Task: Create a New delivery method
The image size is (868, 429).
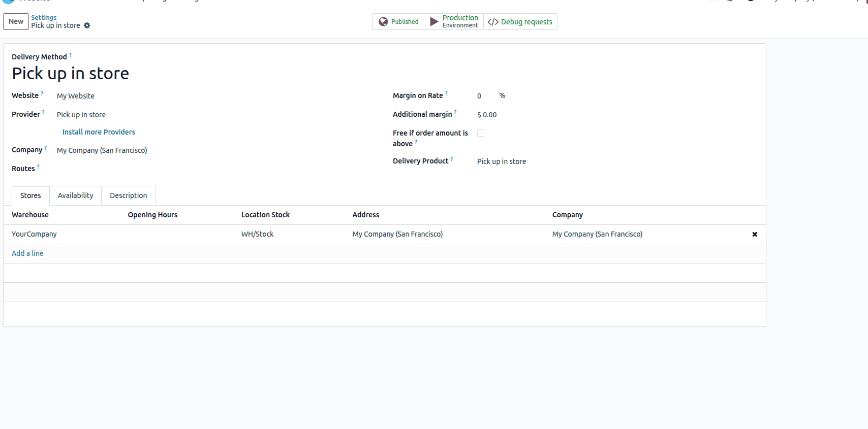Action: click(16, 21)
